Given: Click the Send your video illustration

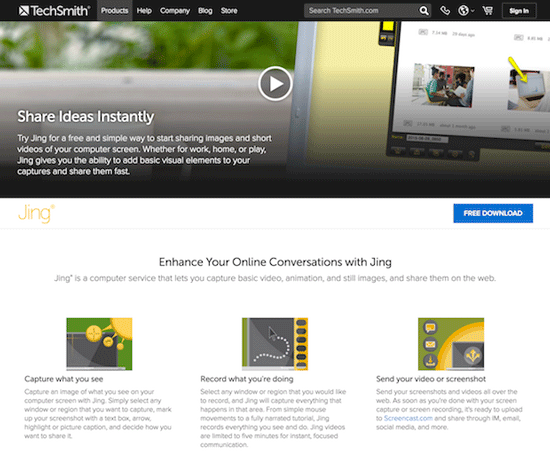Looking at the screenshot, I should 451,344.
